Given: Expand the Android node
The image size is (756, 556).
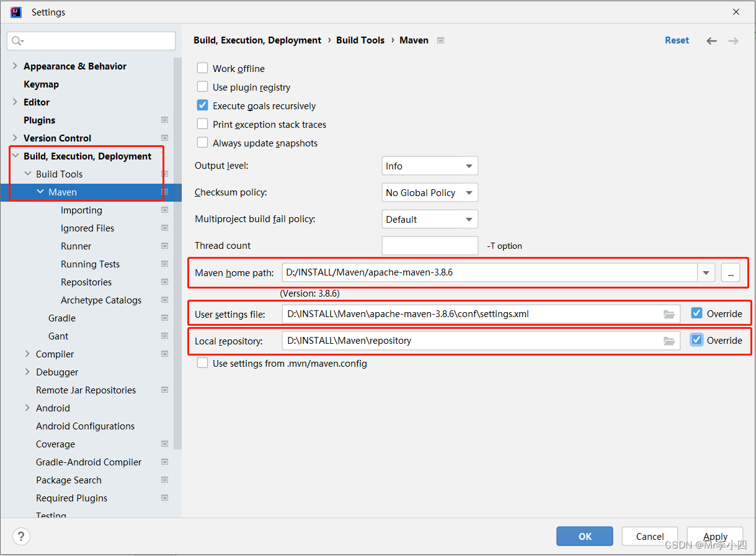Looking at the screenshot, I should click(28, 408).
